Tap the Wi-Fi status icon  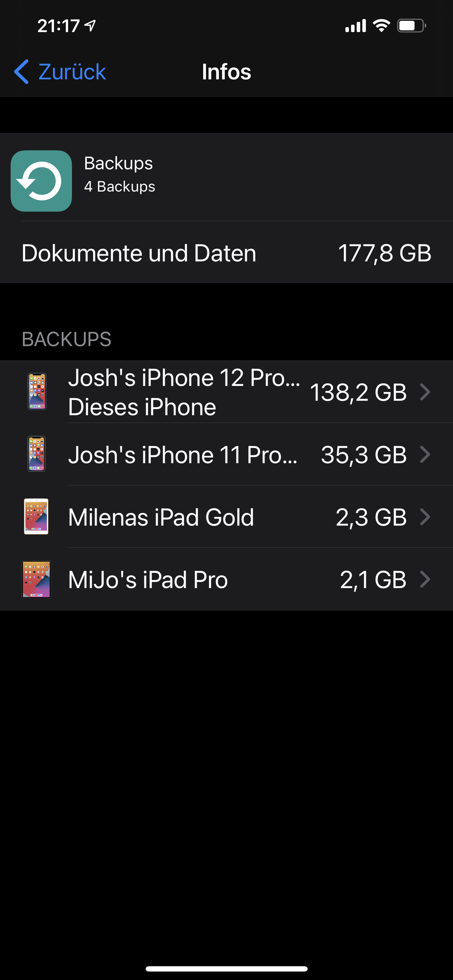click(x=381, y=25)
